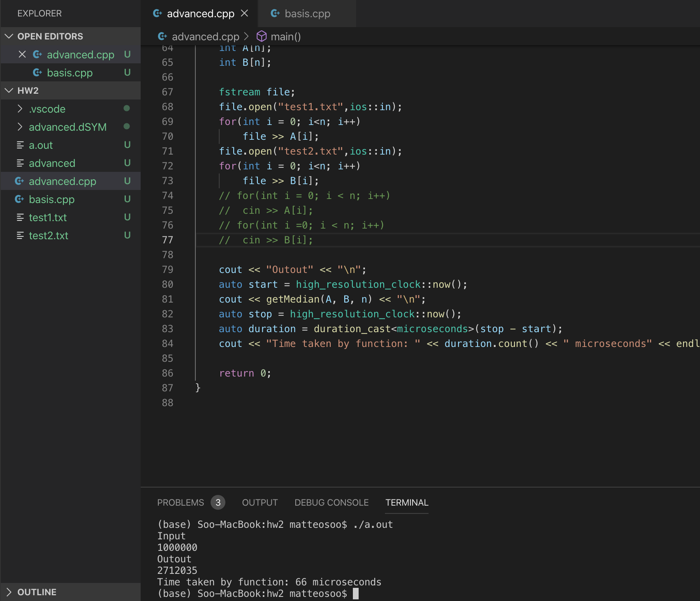Click the C++ icon on basis.cpp tab

click(275, 14)
